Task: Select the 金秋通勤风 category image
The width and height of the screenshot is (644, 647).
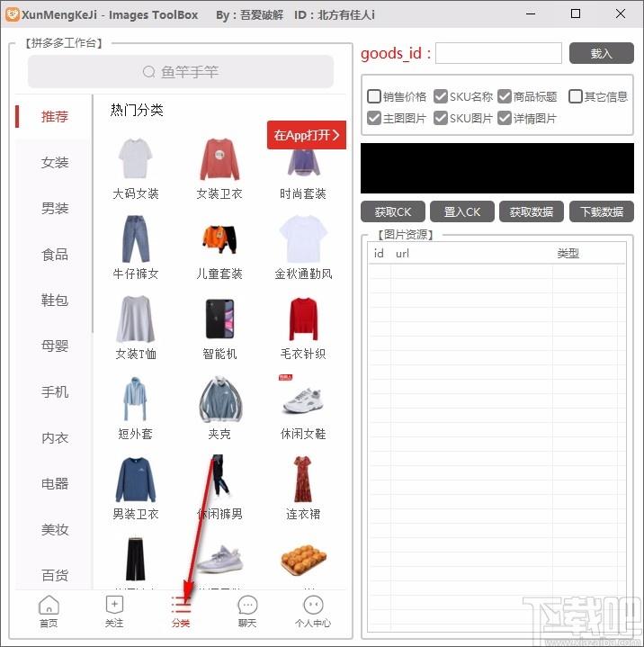Action: 303,238
